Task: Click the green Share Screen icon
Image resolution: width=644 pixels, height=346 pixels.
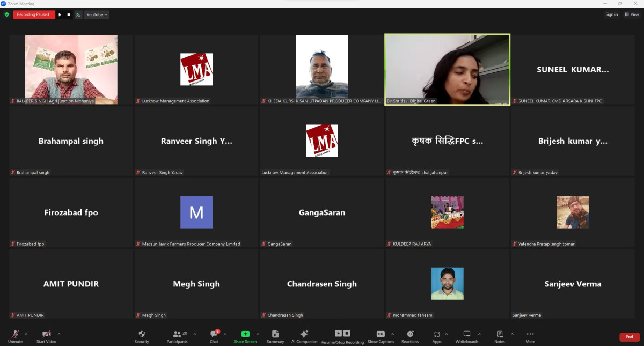Action: (245, 334)
